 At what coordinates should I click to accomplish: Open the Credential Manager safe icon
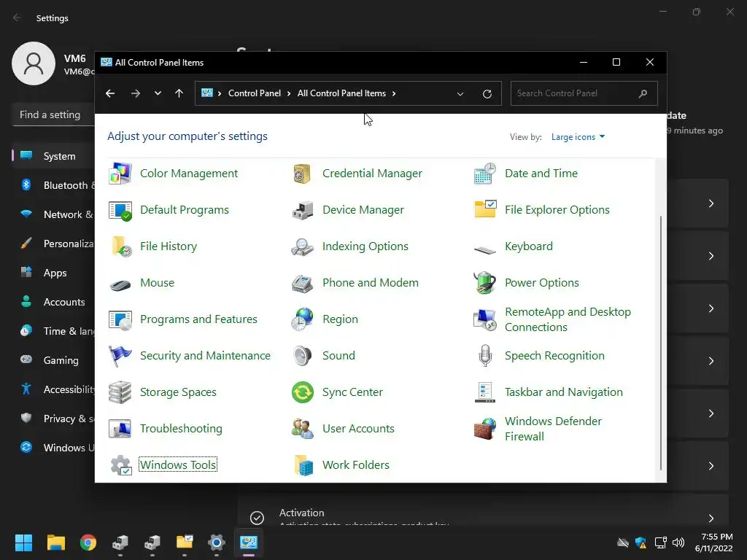[302, 174]
